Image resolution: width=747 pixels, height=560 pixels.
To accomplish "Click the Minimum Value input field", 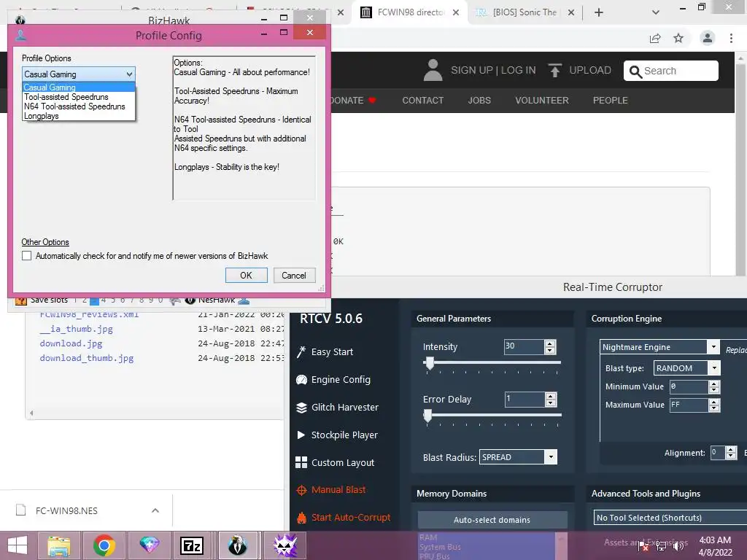I will click(689, 386).
